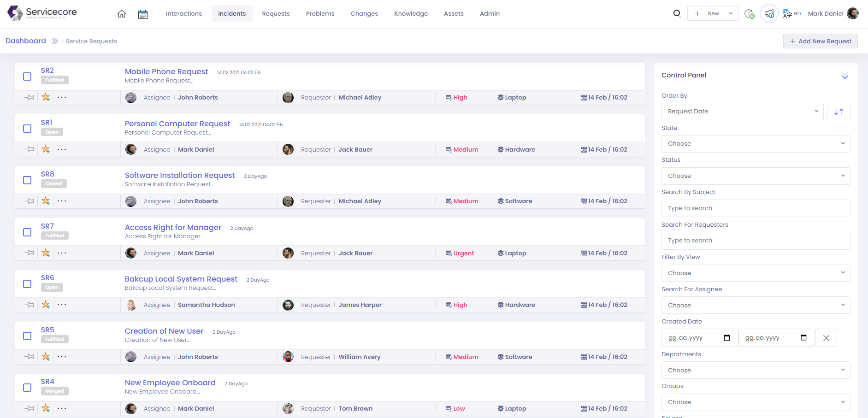The height and width of the screenshot is (418, 868).
Task: Switch to the Problems menu
Action: 320,14
